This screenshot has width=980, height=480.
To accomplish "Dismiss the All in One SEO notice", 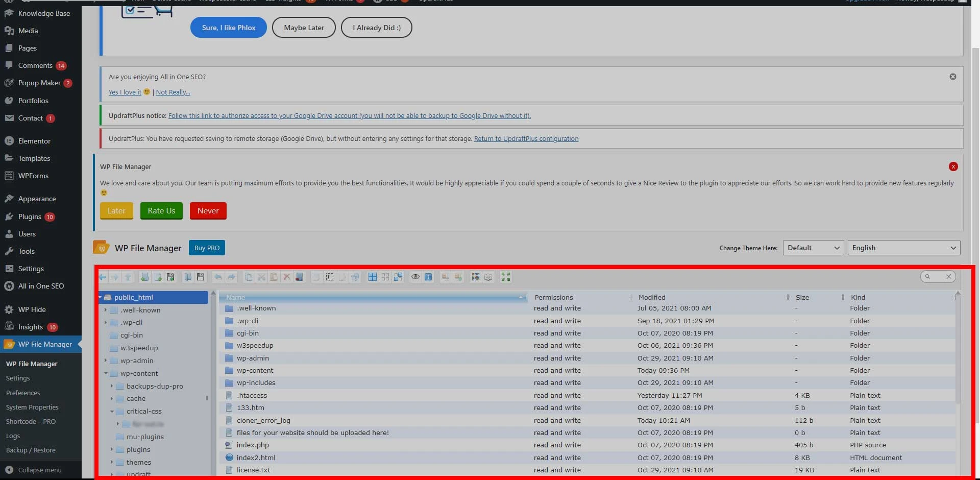I will click(952, 77).
